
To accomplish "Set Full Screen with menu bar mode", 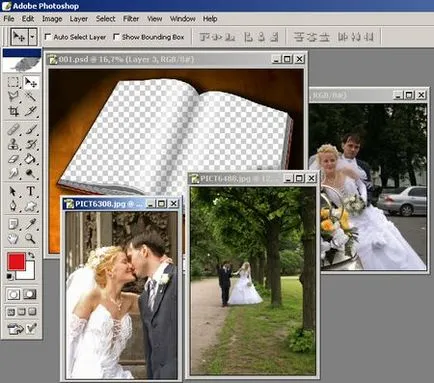I will pyautogui.click(x=22, y=312).
